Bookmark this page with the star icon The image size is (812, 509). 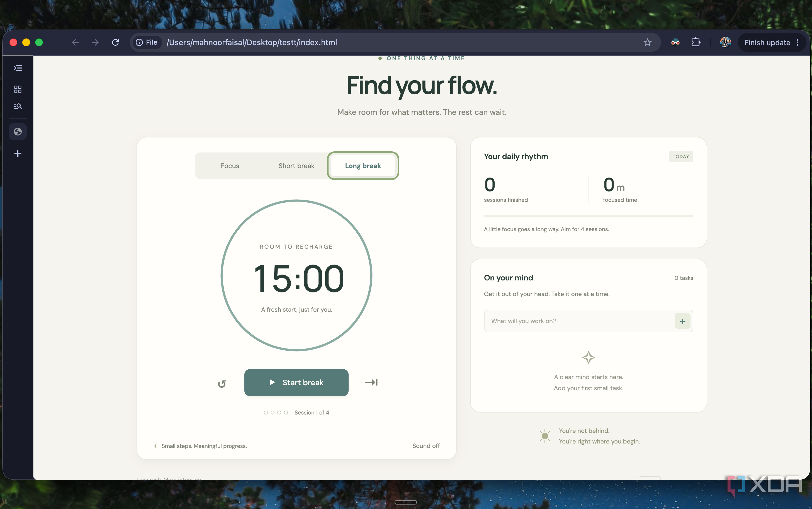[x=647, y=42]
